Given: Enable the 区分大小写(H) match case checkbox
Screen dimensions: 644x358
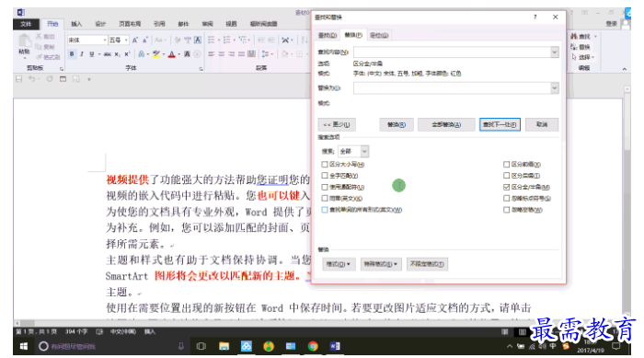Looking at the screenshot, I should [x=325, y=165].
